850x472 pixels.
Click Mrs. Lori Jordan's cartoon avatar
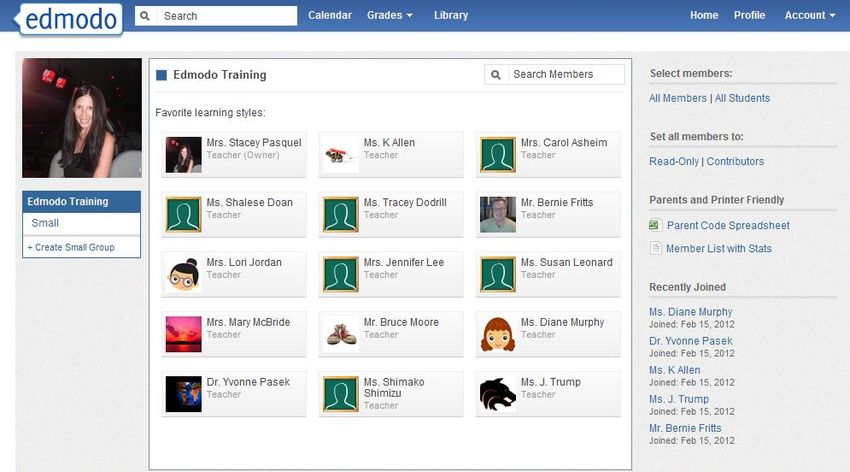point(183,275)
